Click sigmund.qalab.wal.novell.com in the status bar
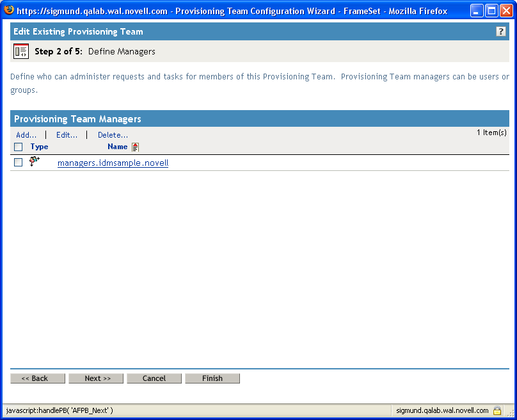The image size is (517, 420). tap(442, 410)
